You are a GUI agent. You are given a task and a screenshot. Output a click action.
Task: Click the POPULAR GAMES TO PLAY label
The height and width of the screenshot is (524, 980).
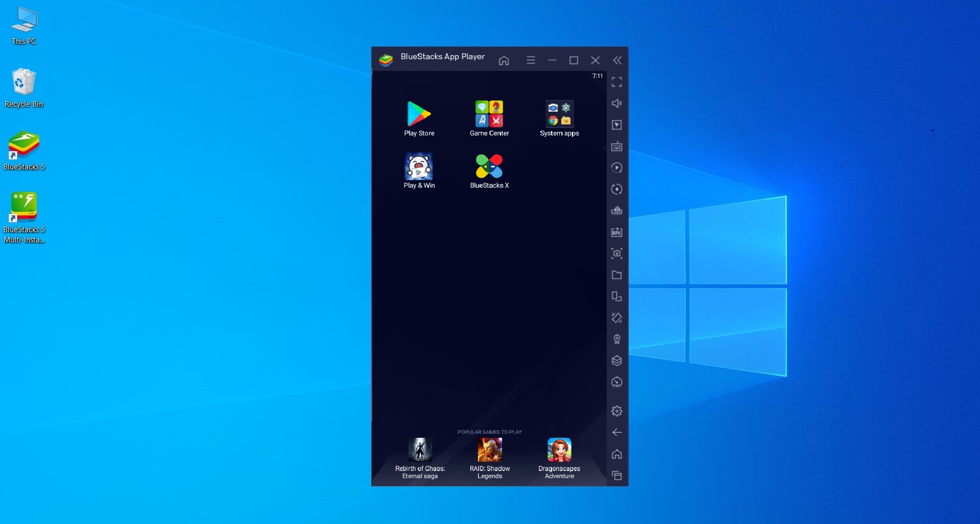(489, 432)
